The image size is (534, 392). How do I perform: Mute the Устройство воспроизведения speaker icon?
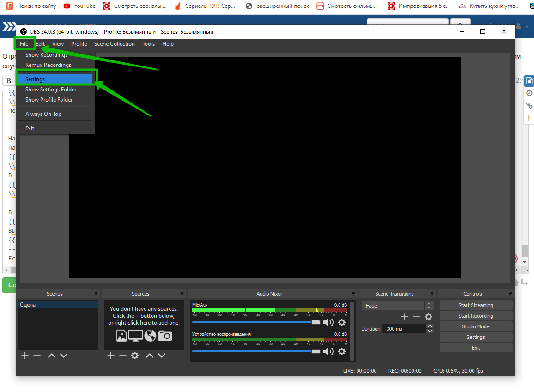coord(328,351)
